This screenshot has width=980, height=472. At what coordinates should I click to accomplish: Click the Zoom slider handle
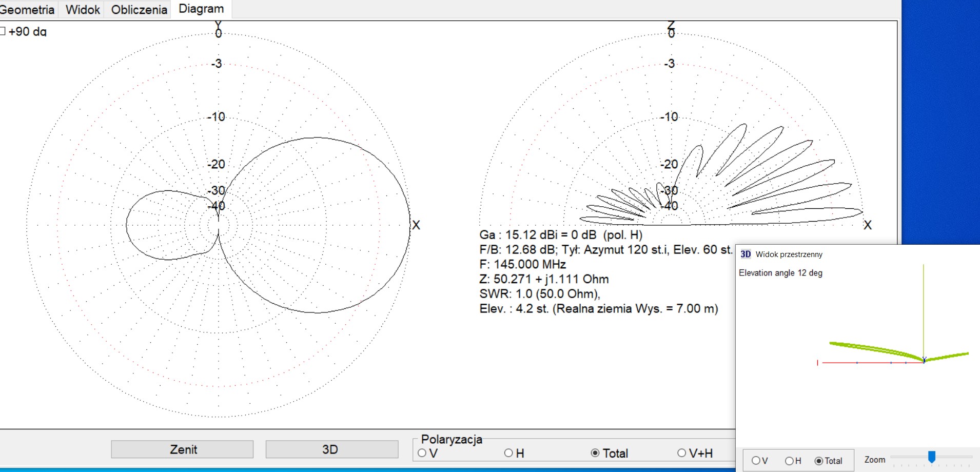pos(932,457)
